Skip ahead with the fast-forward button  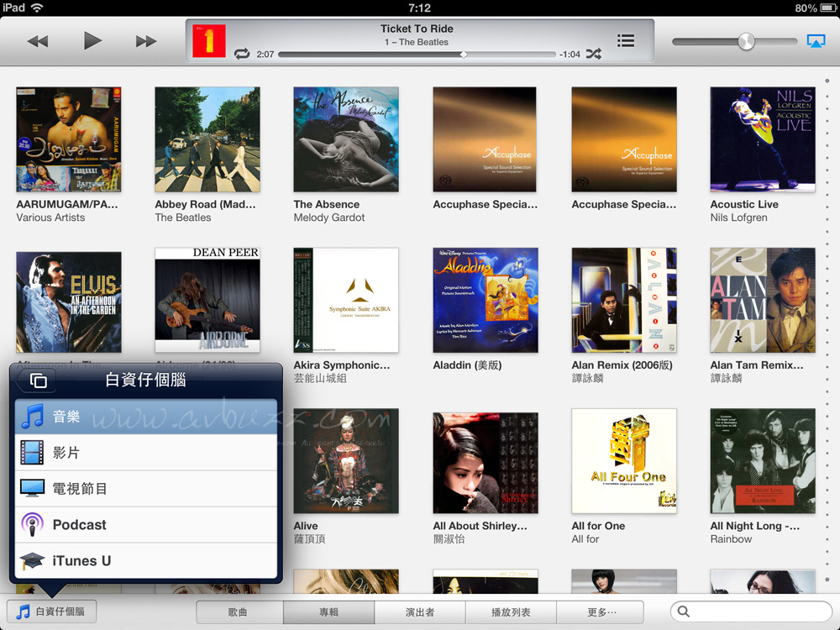pos(146,41)
